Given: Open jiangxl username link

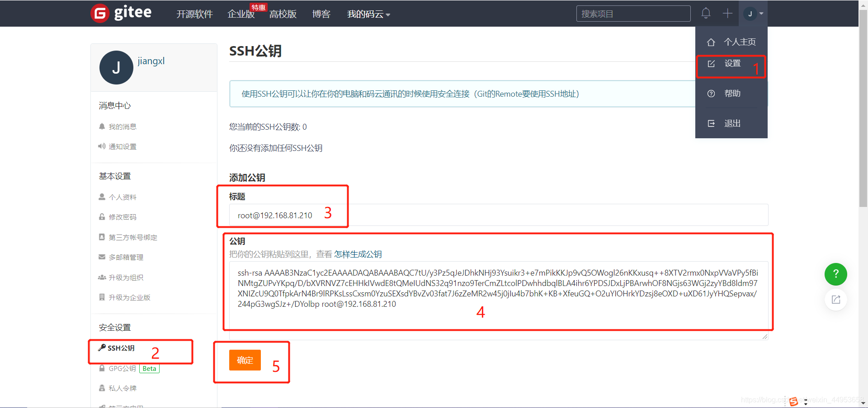Looking at the screenshot, I should [x=151, y=61].
